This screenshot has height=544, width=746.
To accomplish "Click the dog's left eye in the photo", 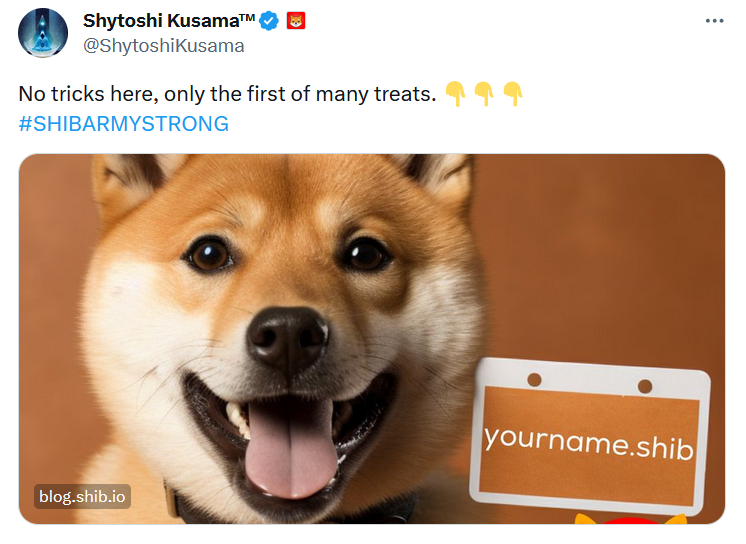I will pos(210,255).
